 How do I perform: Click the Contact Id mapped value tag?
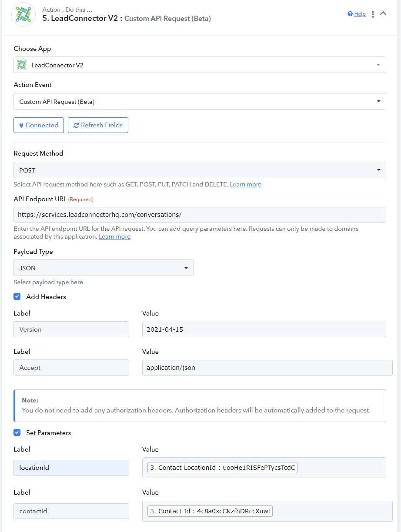(x=210, y=511)
